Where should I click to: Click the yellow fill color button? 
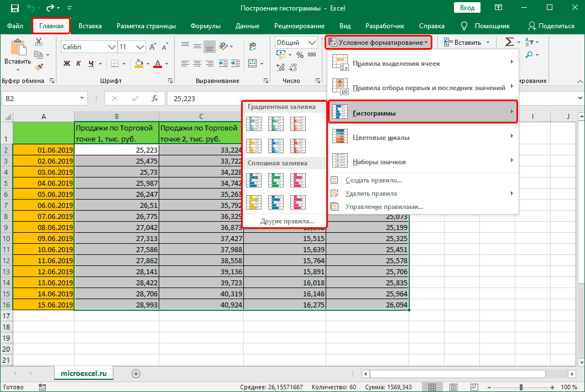pos(138,64)
